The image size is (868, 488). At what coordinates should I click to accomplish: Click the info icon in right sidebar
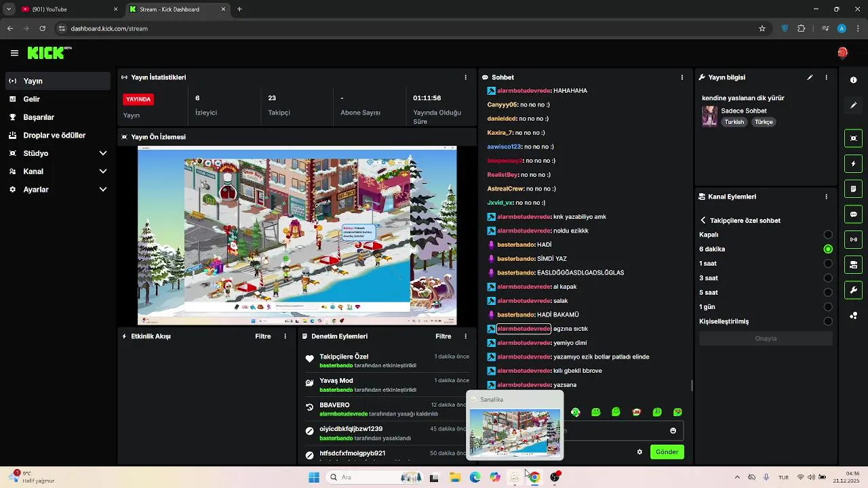[x=853, y=80]
